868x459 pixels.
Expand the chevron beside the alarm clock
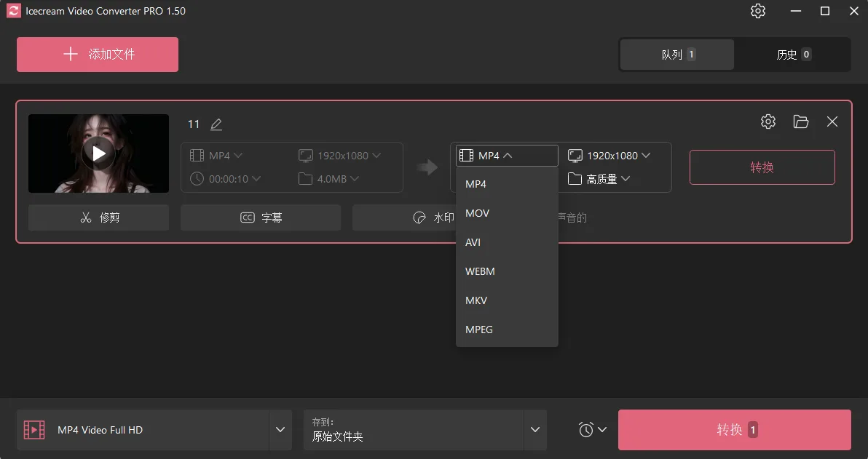[602, 430]
